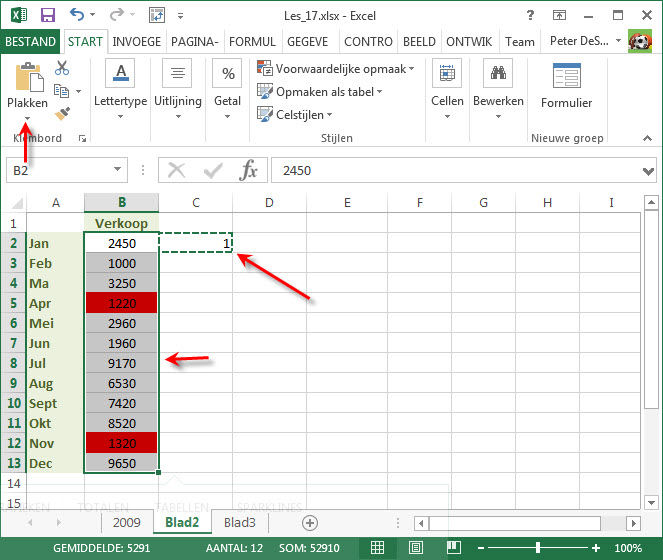Click the Cut scissors icon
Screen dimensions: 663x560
tap(62, 68)
